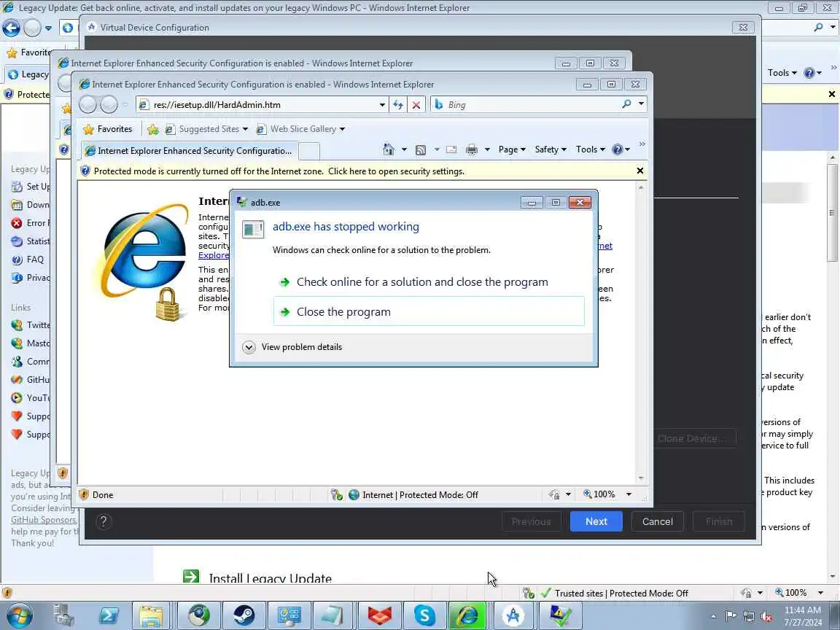
Task: Open Favorites star button in front IE window
Action: pos(108,129)
